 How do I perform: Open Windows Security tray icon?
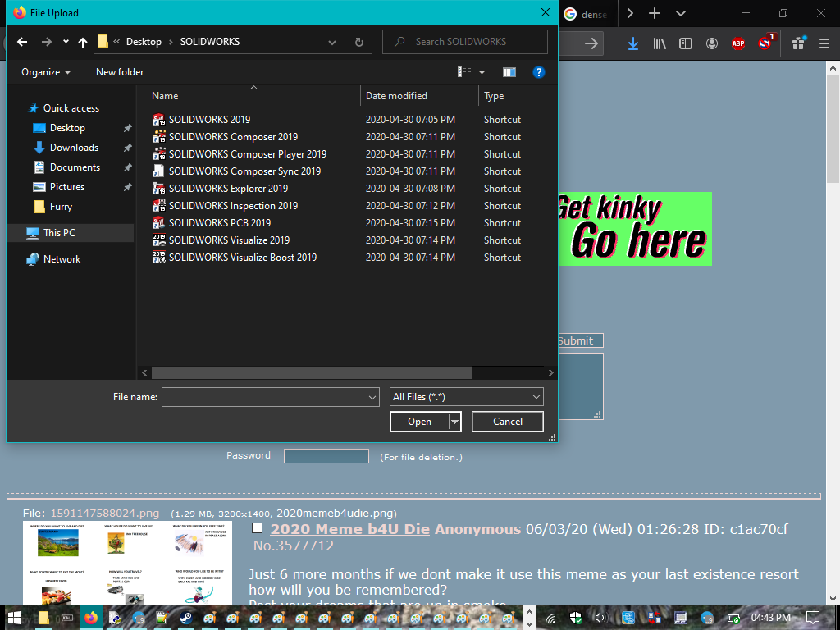(x=576, y=618)
